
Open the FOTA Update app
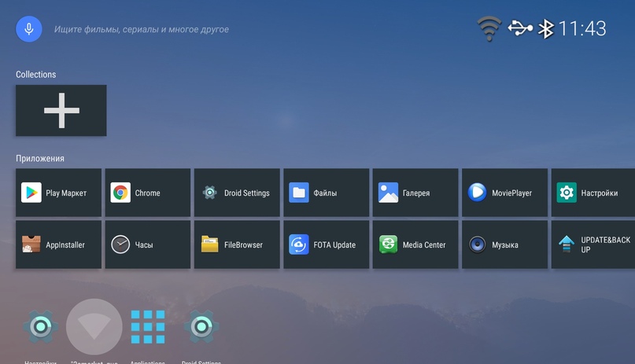point(327,245)
